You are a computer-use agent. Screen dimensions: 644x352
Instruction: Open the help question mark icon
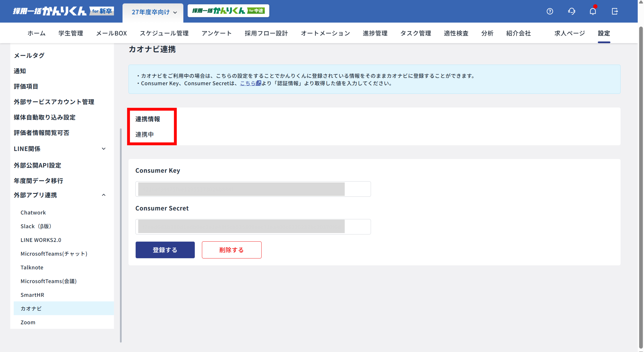pyautogui.click(x=550, y=11)
